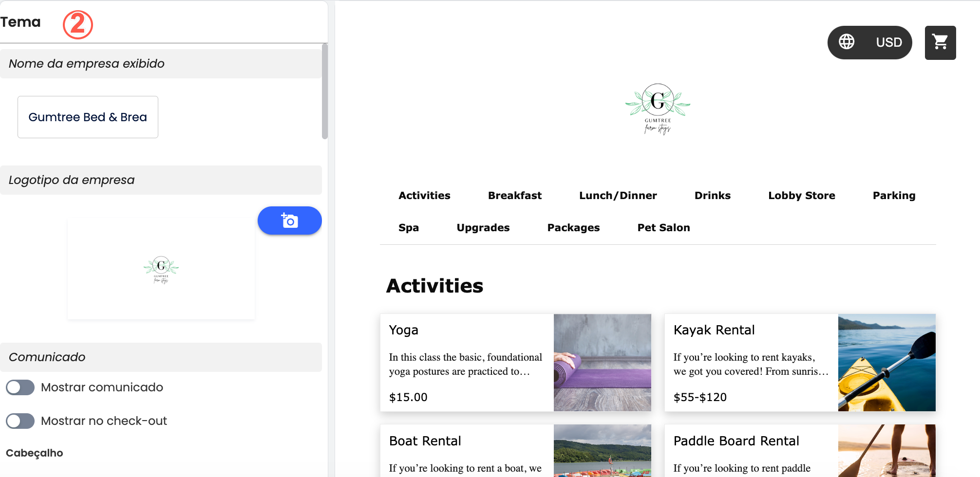Open the Paddle Board Rental card title

(x=736, y=441)
